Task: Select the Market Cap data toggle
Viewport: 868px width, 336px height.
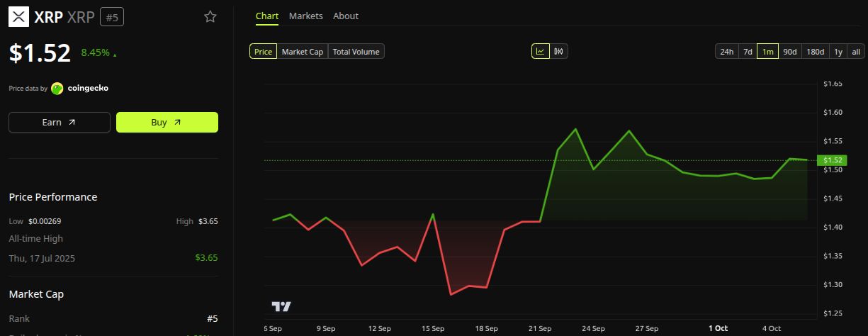Action: pos(303,51)
